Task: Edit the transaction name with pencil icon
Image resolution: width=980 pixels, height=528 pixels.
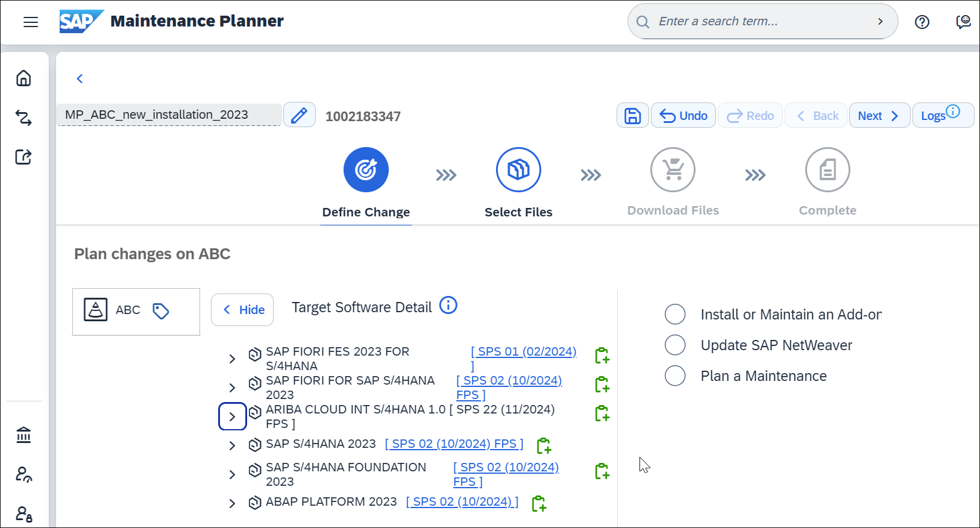Action: [x=300, y=115]
